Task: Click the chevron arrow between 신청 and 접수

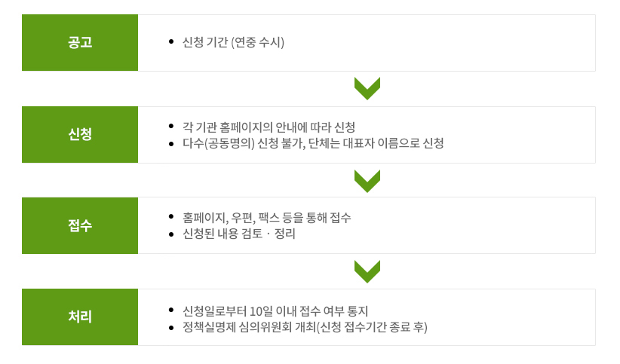Action: (367, 181)
